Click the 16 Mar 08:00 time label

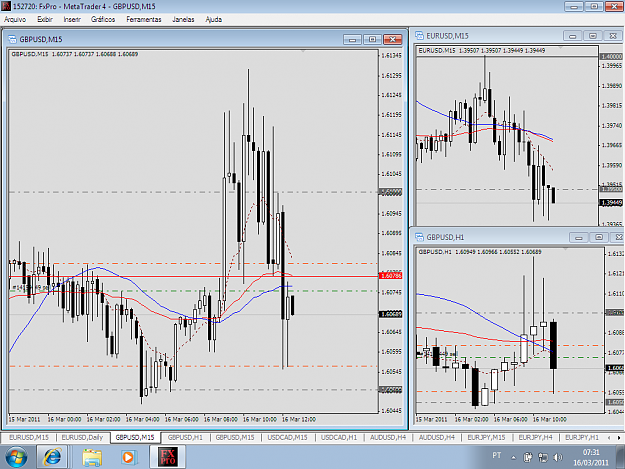tap(220, 419)
